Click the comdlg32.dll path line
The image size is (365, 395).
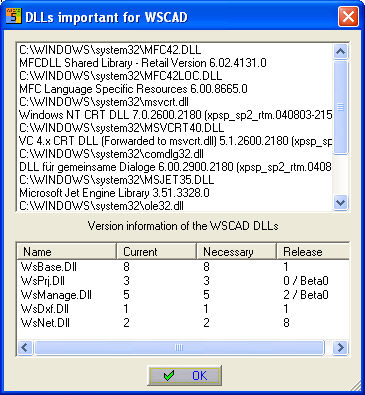[111, 154]
